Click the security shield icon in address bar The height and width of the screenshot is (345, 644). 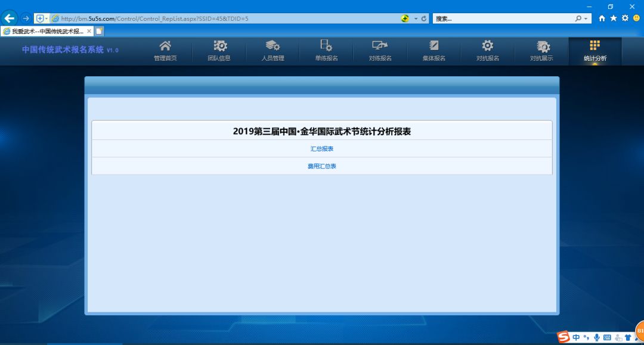point(40,18)
